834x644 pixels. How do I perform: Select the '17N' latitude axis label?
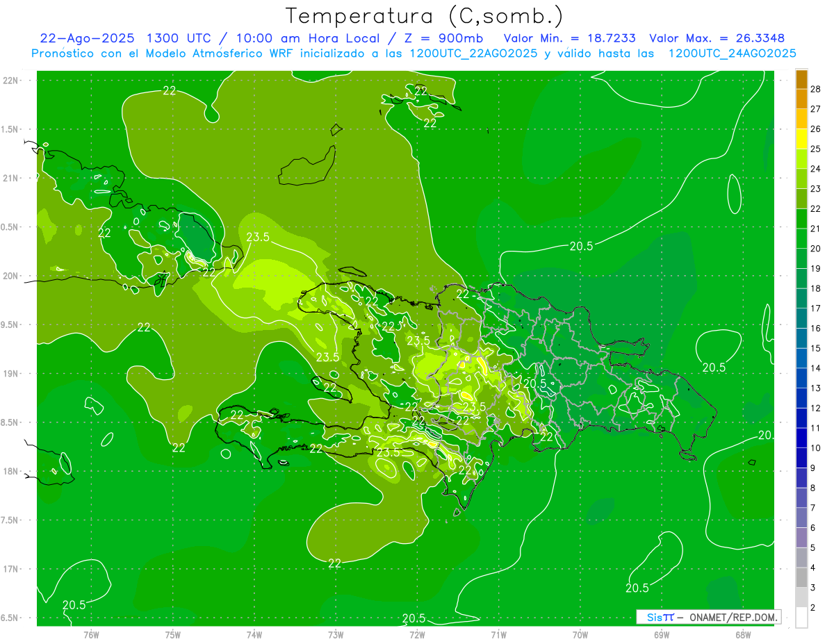coord(10,569)
